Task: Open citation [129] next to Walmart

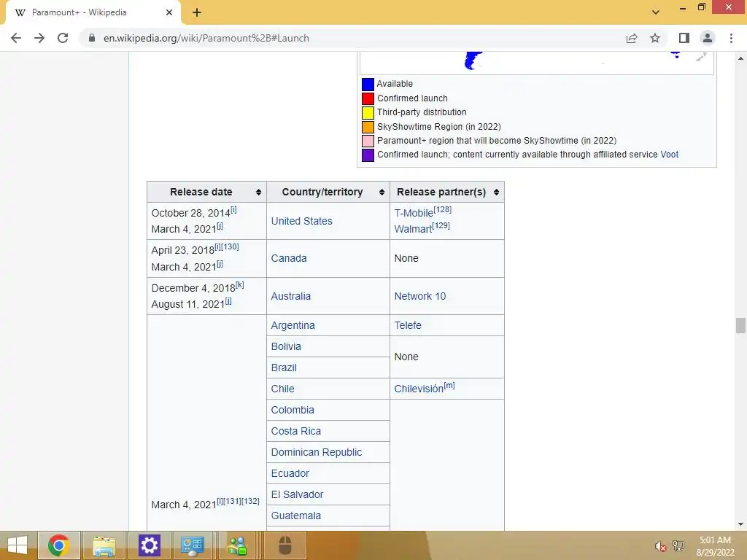Action: (441, 225)
